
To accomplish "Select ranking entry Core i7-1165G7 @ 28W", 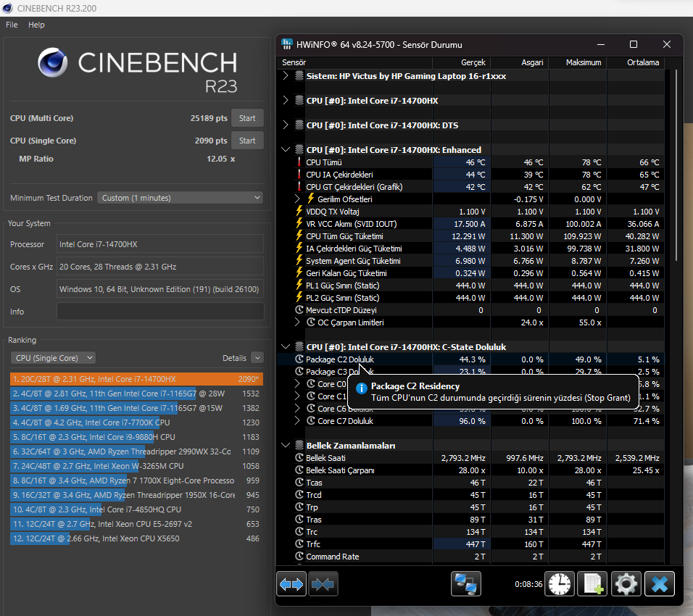I will coord(136,394).
